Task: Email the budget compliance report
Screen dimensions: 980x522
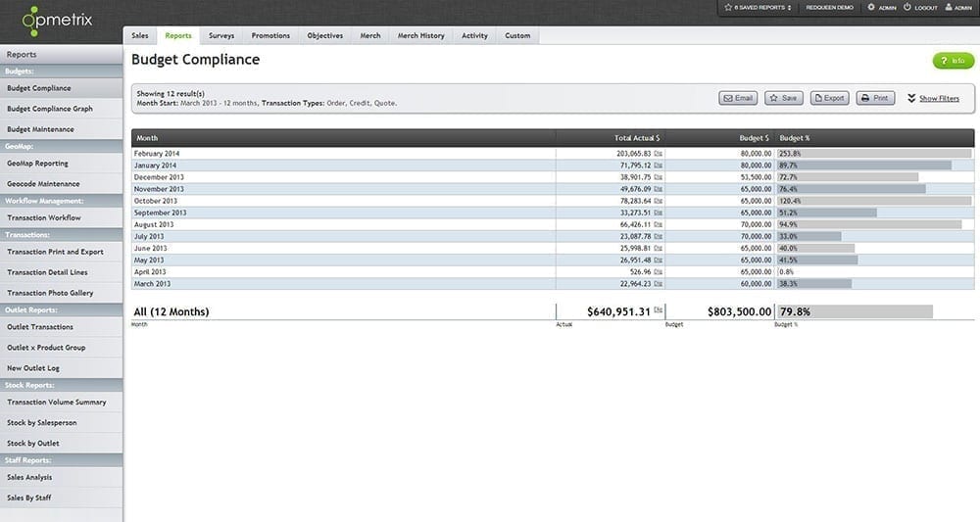Action: (x=738, y=98)
